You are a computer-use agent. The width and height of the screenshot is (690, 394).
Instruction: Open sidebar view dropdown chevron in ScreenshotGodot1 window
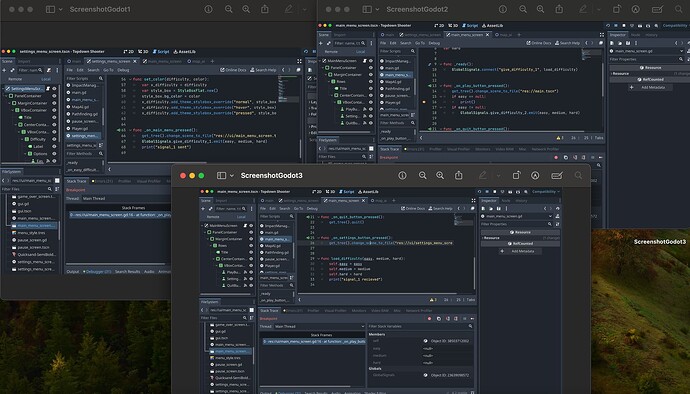61,9
